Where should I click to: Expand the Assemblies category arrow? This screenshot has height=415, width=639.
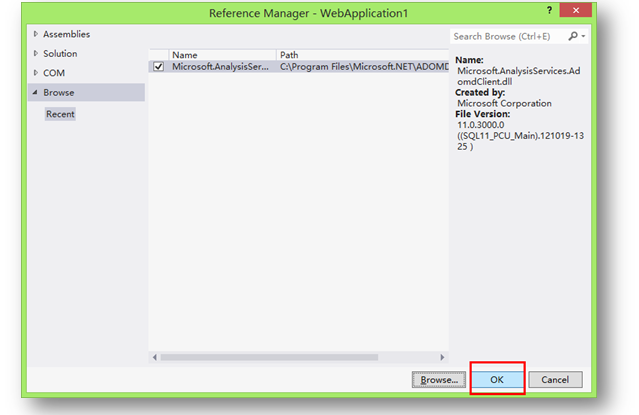[36, 34]
